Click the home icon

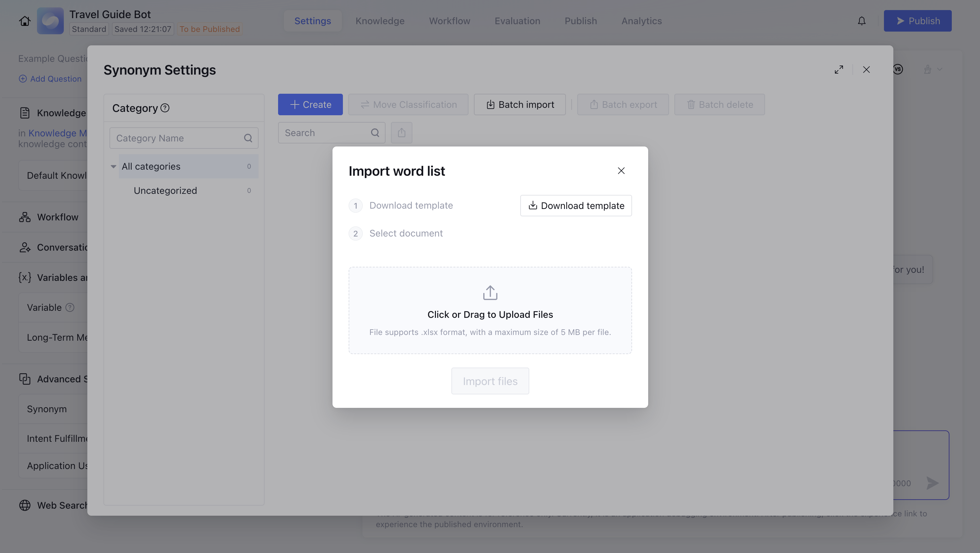[x=25, y=21]
